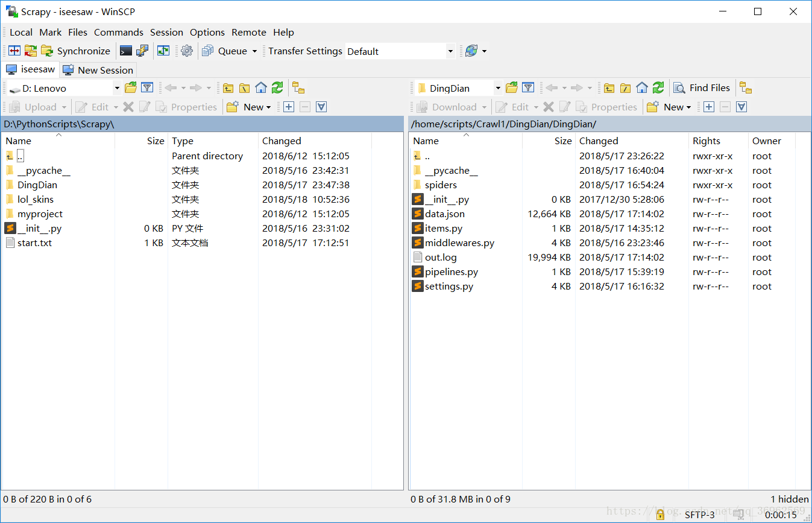
Task: Go to root directory in the local panel
Action: pos(244,88)
